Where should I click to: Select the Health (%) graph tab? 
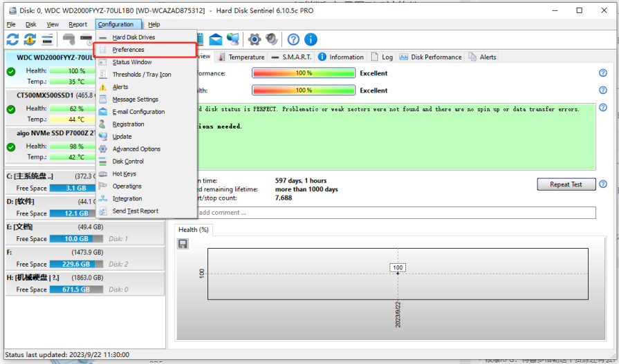pyautogui.click(x=194, y=229)
